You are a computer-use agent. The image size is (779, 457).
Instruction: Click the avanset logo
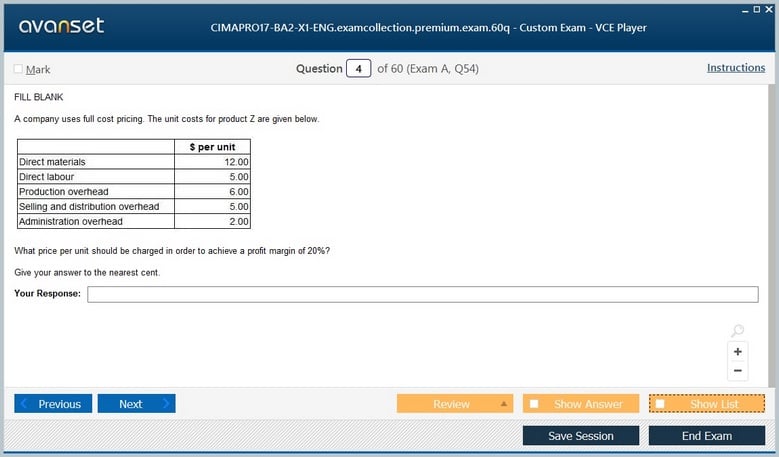61,27
